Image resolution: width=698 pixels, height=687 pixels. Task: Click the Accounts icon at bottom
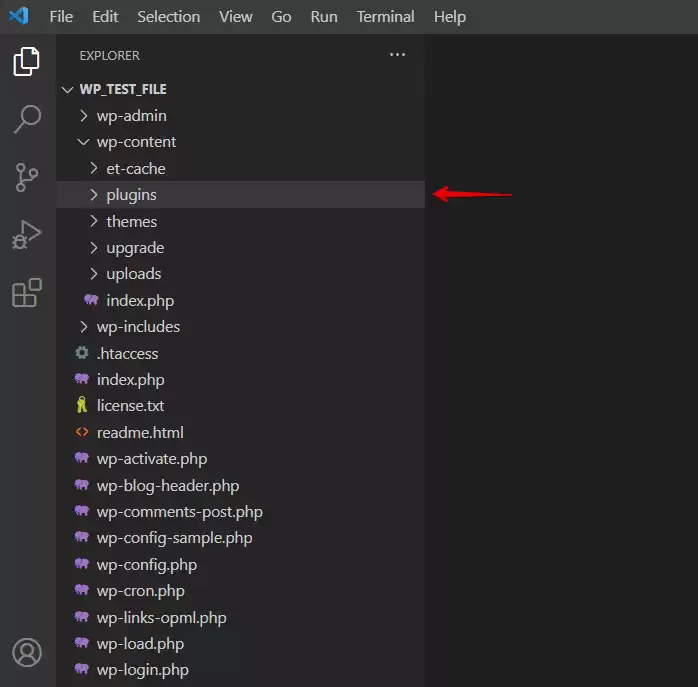point(27,653)
